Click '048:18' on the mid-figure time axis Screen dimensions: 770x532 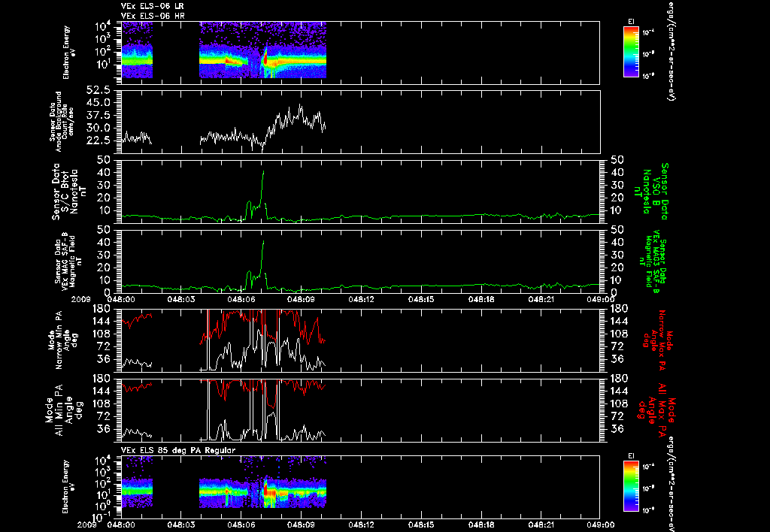(x=481, y=299)
